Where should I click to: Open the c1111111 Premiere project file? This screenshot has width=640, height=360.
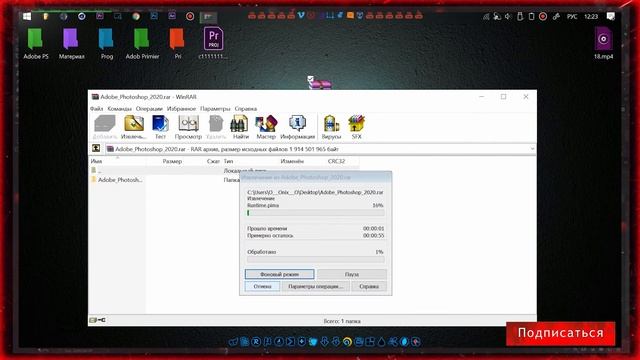[213, 44]
